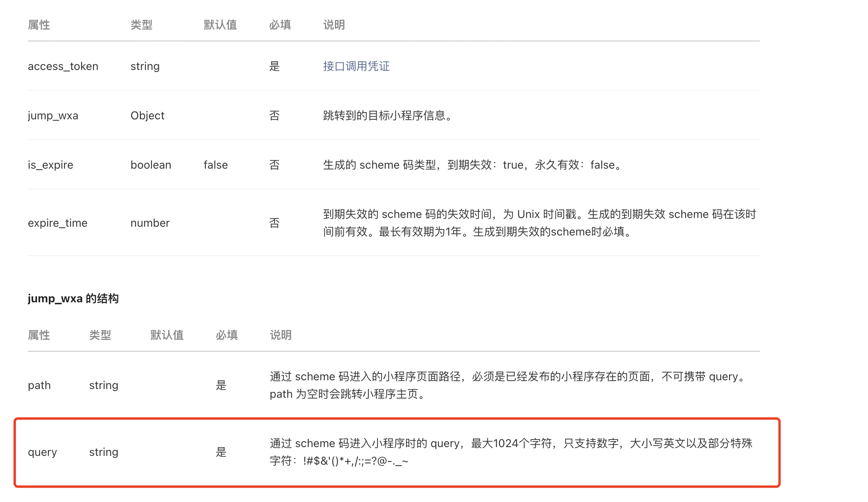Open the 接口调用凭证 link
868x502 pixels.
point(356,66)
